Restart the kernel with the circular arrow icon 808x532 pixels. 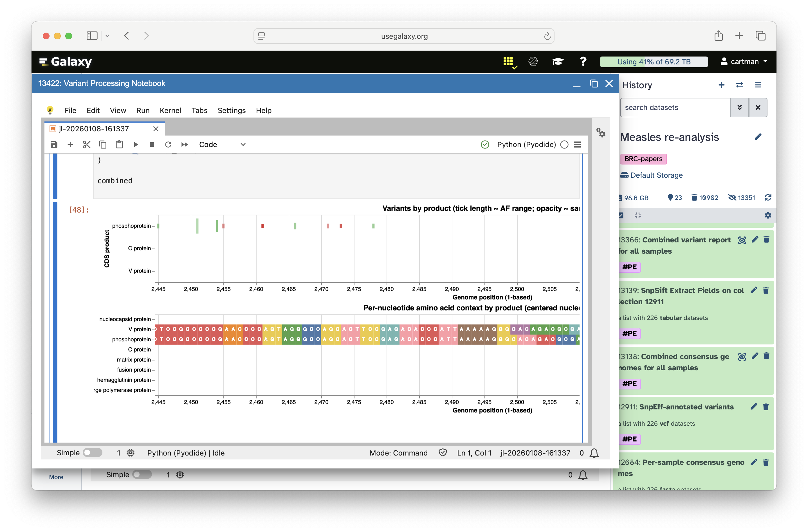[x=168, y=145]
